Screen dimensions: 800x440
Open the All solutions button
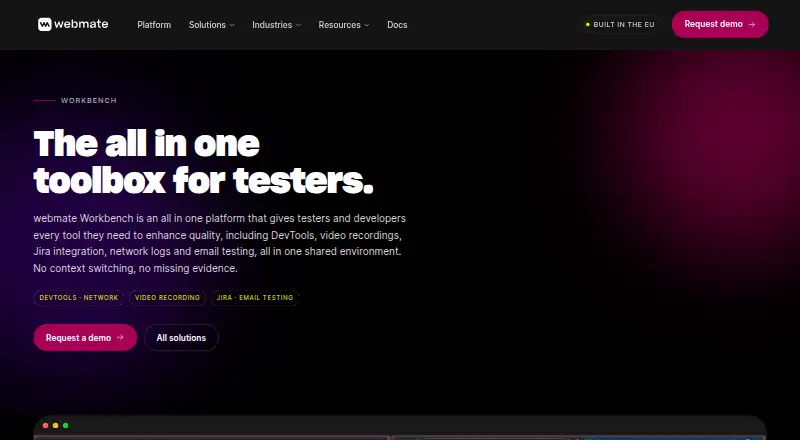(x=181, y=337)
